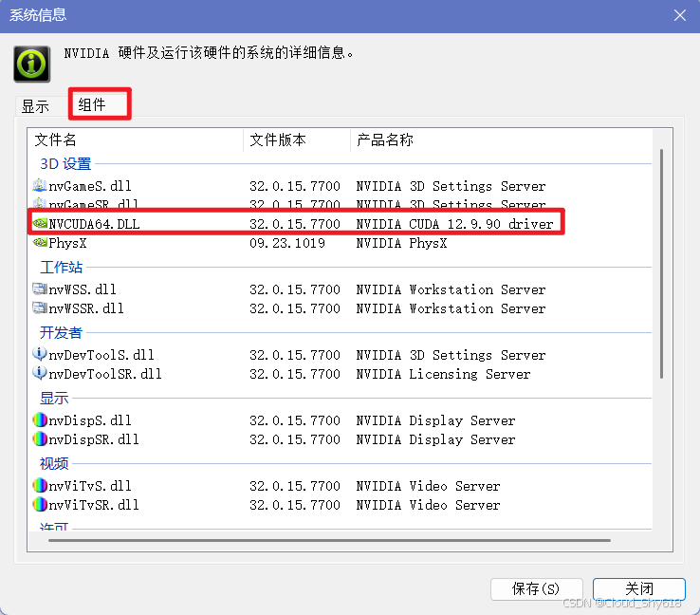Screen dimensions: 700x615
Task: Click 'NVIDIA 3D Settings Server' in nvGameS.dll row
Action: pos(451,186)
